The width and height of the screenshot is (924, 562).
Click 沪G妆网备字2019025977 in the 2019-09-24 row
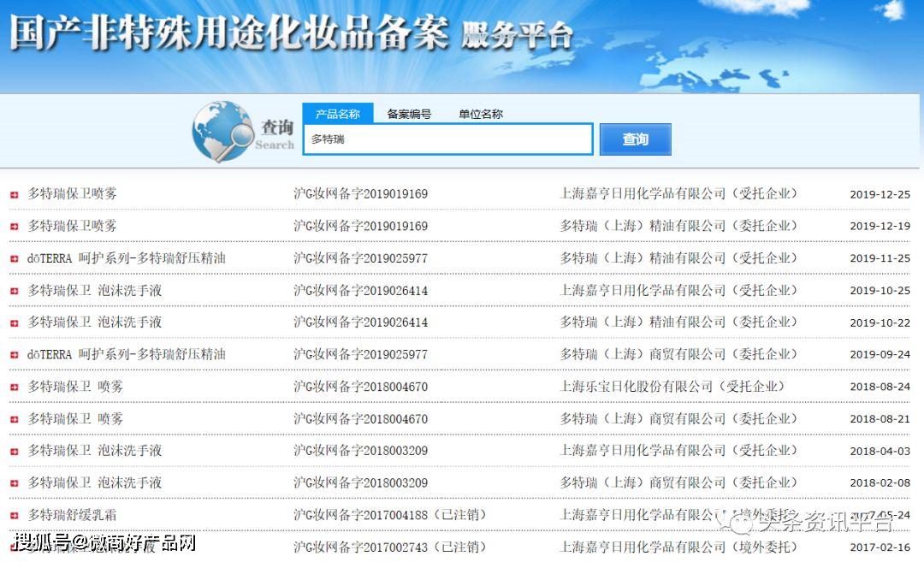(x=361, y=355)
